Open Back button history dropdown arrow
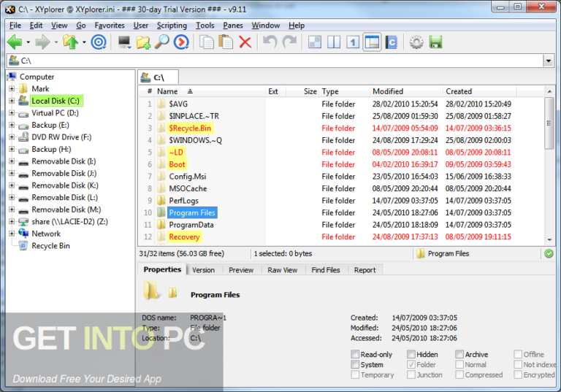Viewport: 561px width, 392px height. [x=28, y=42]
